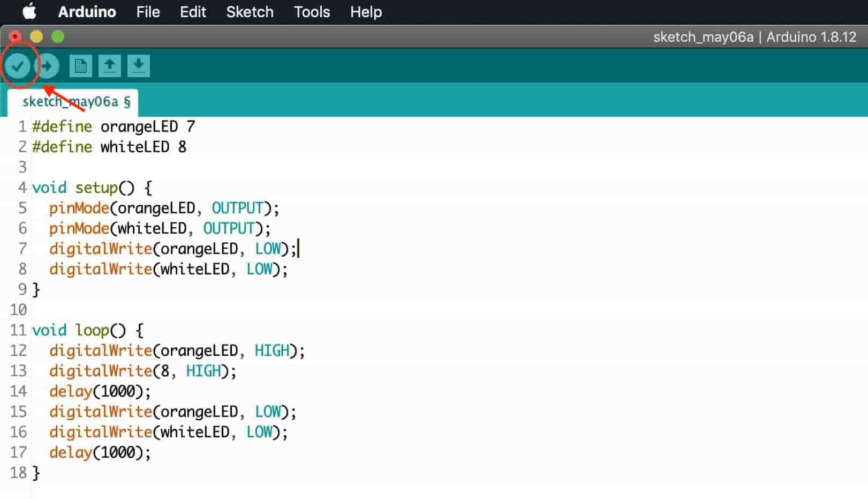Open the Help menu
The image size is (868, 499).
click(x=366, y=12)
